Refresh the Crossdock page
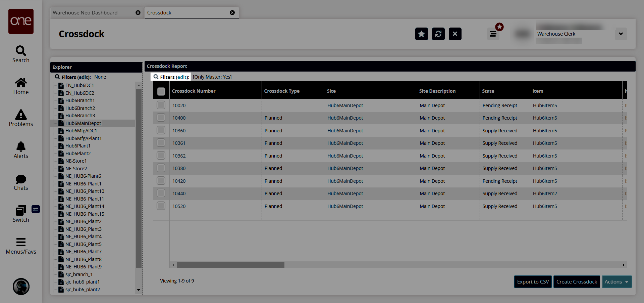The width and height of the screenshot is (644, 303). pyautogui.click(x=438, y=34)
